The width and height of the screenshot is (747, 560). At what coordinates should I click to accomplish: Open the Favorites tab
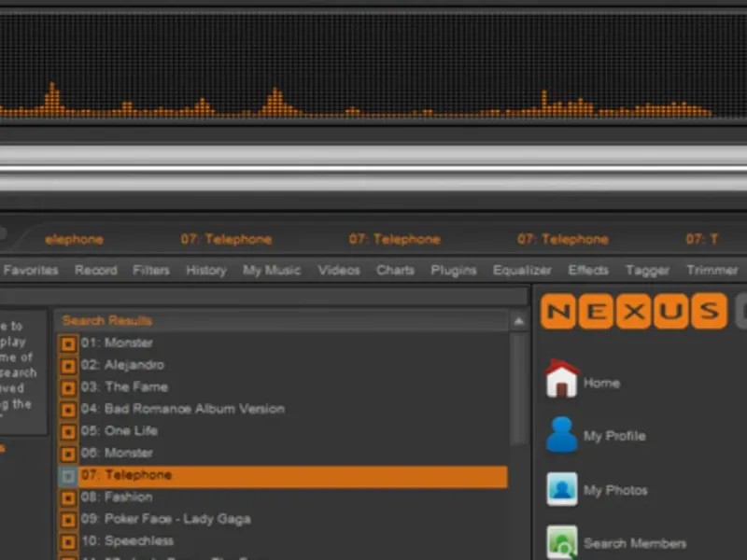pos(31,270)
